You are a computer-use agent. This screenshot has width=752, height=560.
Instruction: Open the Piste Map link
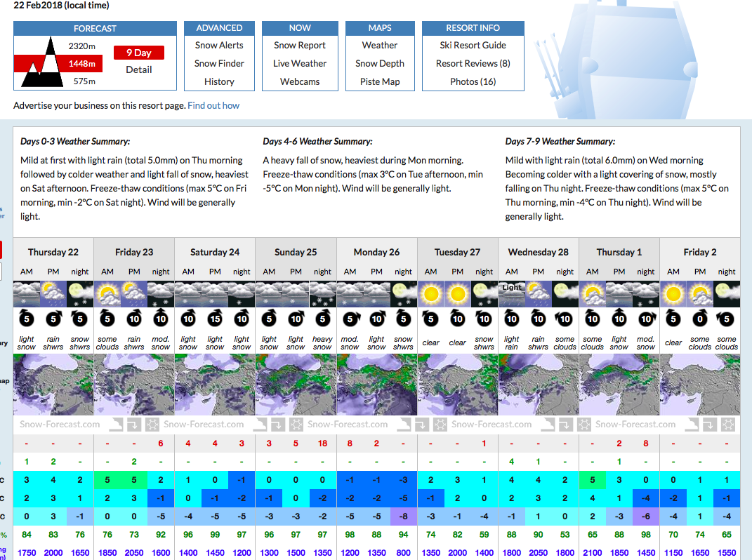[380, 81]
